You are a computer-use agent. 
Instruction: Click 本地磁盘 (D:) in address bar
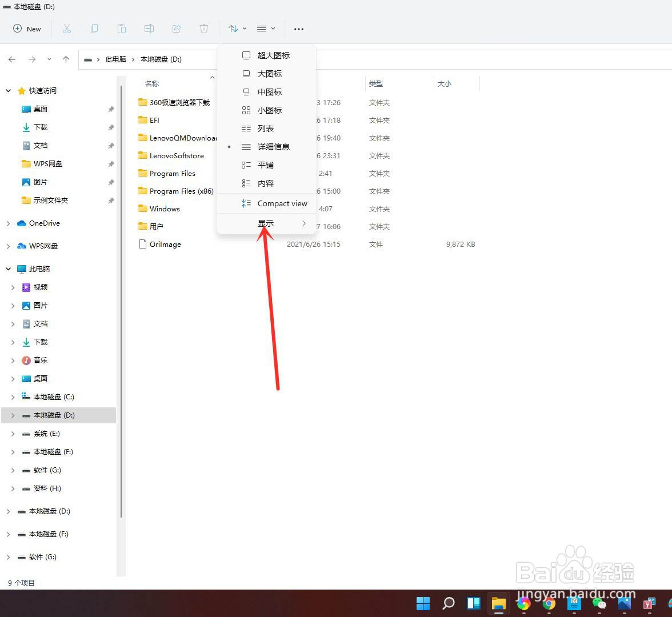pyautogui.click(x=161, y=59)
